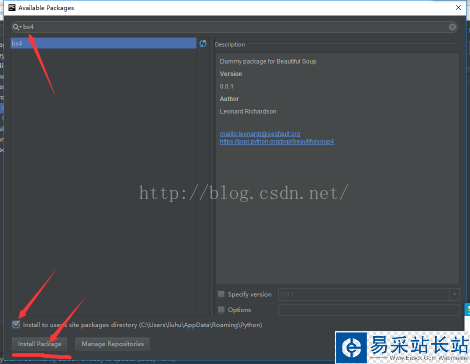The height and width of the screenshot is (364, 470).
Task: Click Dummy package for Beautiful Soup text
Action: [x=268, y=61]
